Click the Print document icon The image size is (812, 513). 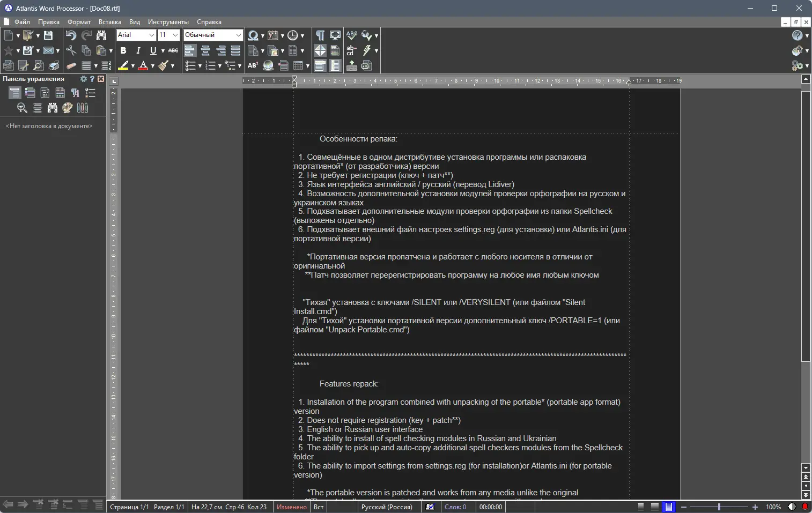click(x=54, y=65)
